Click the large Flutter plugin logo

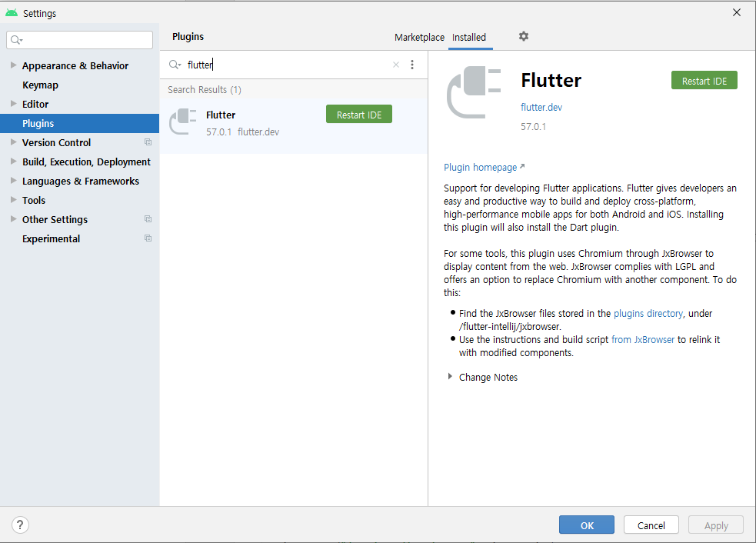(474, 92)
